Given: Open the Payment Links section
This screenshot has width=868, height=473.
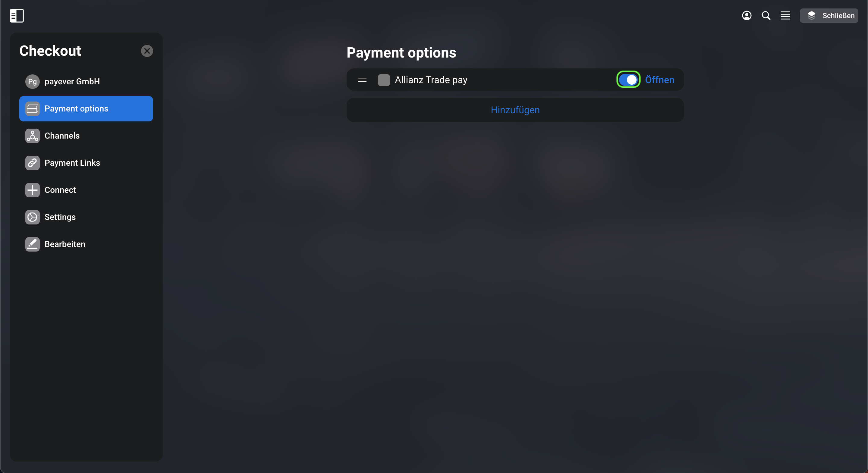Looking at the screenshot, I should (86, 163).
